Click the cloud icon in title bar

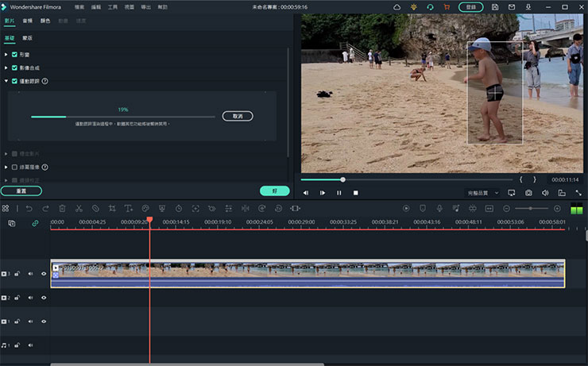397,6
